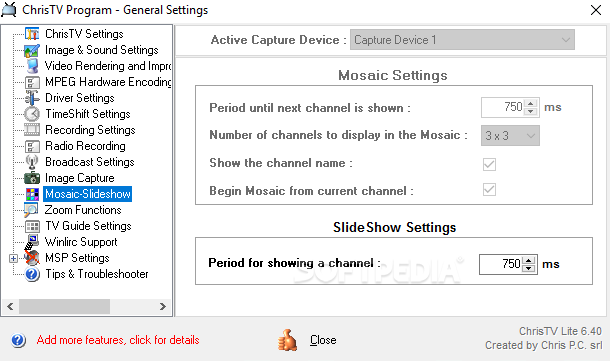Toggle the Show the channel name checkbox

(x=489, y=164)
